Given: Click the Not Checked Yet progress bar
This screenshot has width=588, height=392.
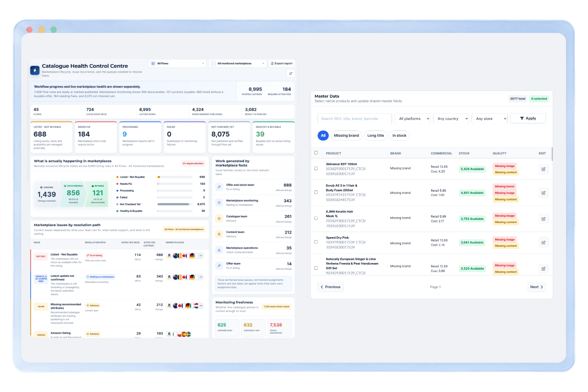Looking at the screenshot, I should [175, 204].
